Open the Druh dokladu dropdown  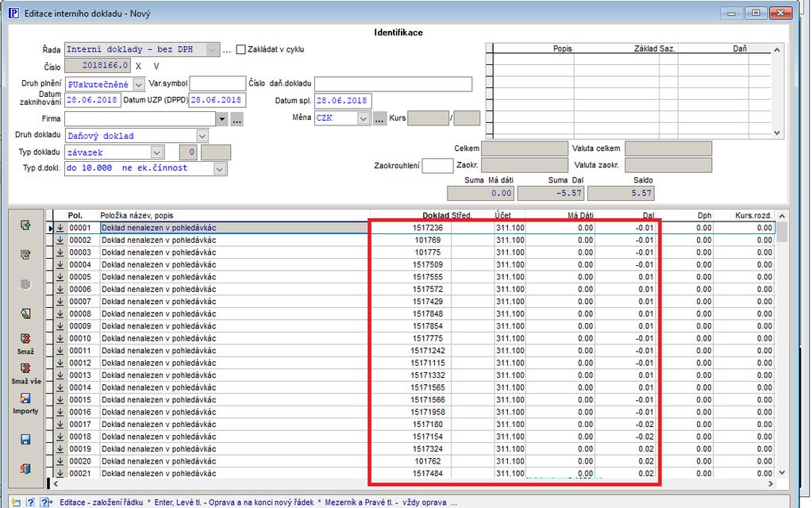point(202,136)
